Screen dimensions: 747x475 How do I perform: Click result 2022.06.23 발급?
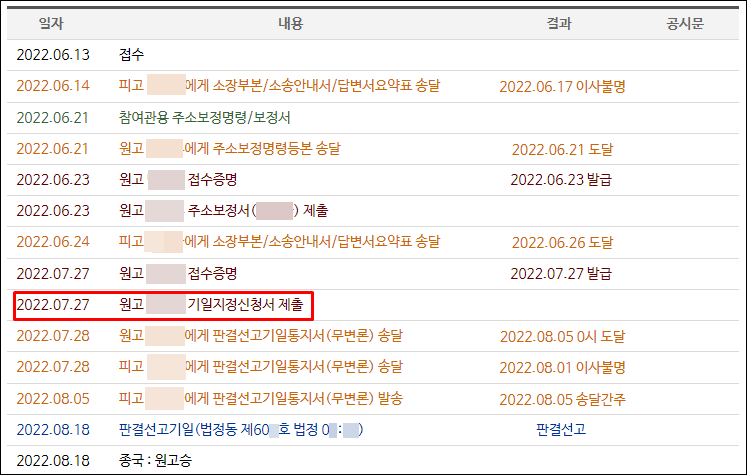click(x=561, y=180)
